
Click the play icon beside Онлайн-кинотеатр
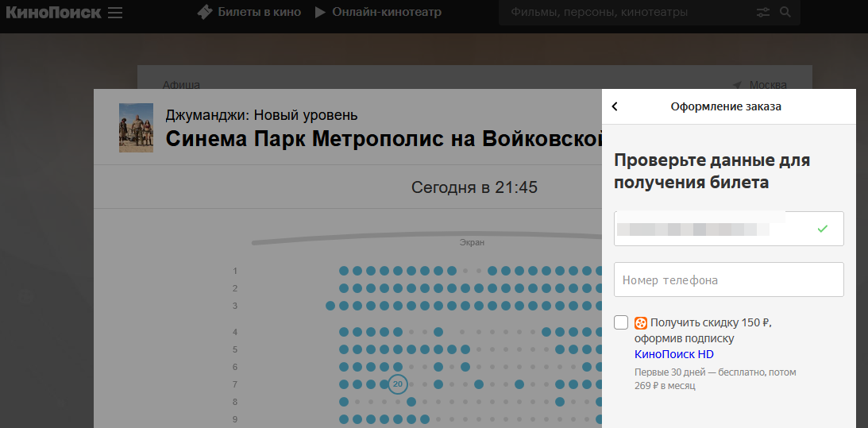(x=320, y=12)
